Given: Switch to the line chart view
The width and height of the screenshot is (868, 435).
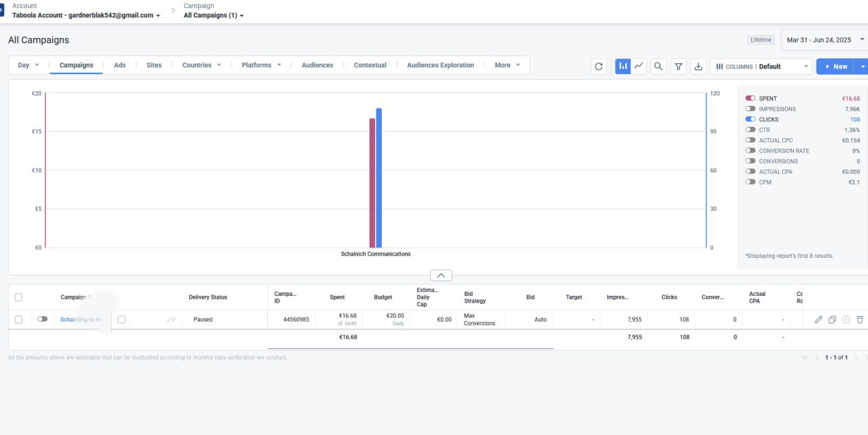Looking at the screenshot, I should tap(638, 66).
